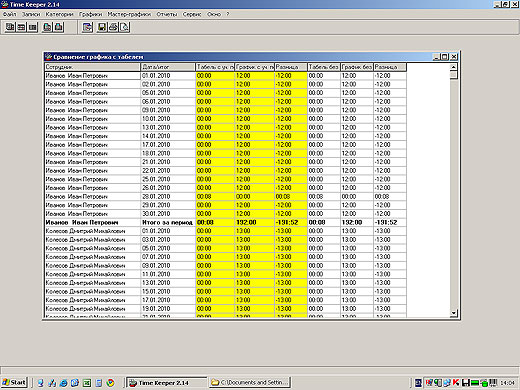Switch to the C:\Documents and Settin... taskbar window
The width and height of the screenshot is (520, 390).
(x=250, y=383)
